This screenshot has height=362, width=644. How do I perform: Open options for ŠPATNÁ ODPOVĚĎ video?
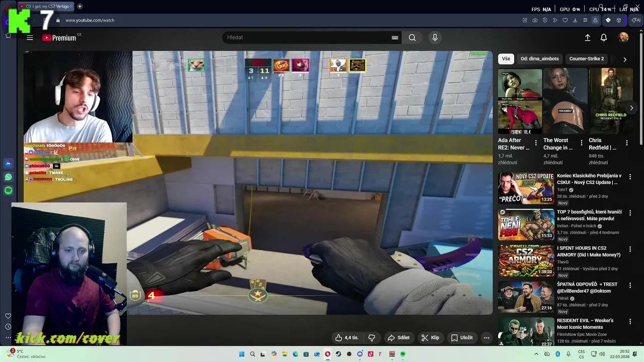pos(630,285)
